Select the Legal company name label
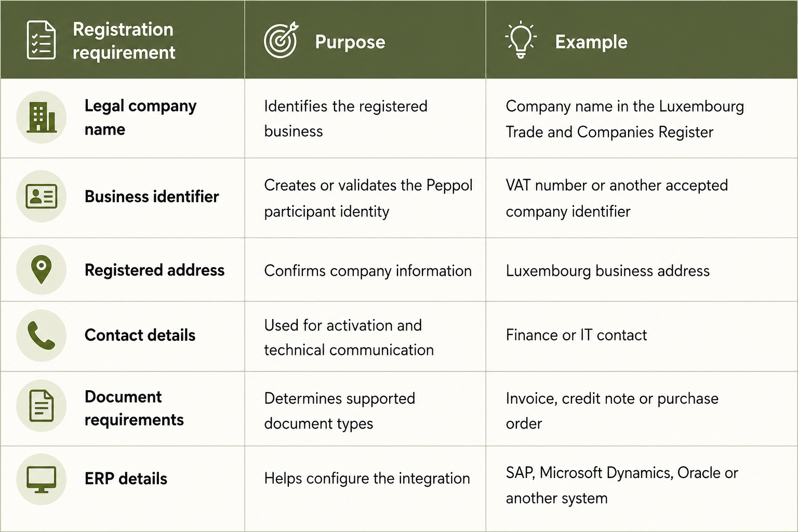The image size is (798, 532). (140, 117)
